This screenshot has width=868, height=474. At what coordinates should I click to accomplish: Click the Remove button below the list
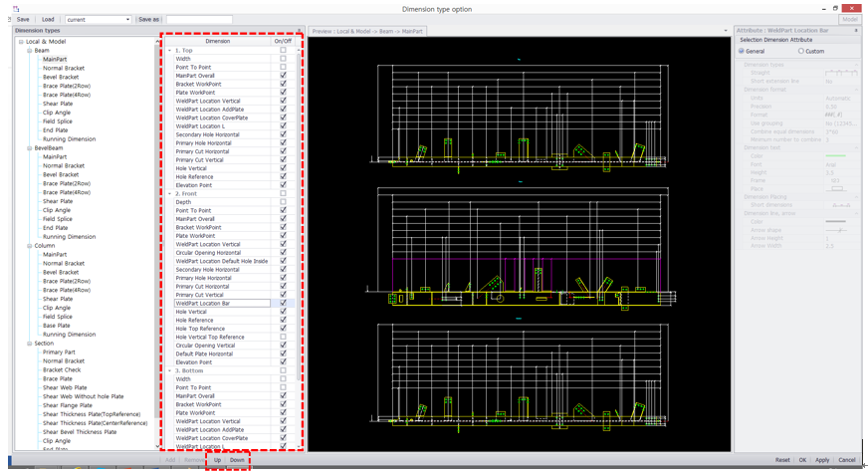pyautogui.click(x=194, y=460)
